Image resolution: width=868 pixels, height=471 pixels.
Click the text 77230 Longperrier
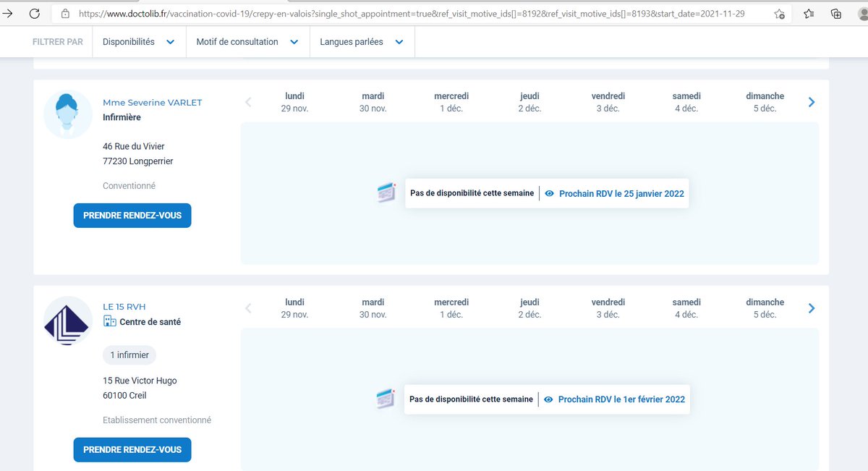click(x=138, y=161)
